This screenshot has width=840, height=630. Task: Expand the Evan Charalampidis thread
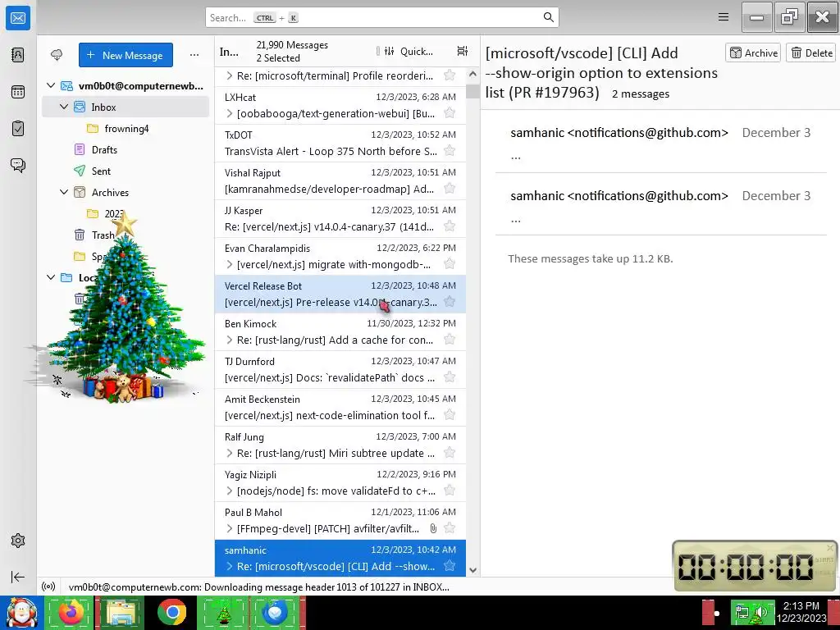(x=230, y=264)
